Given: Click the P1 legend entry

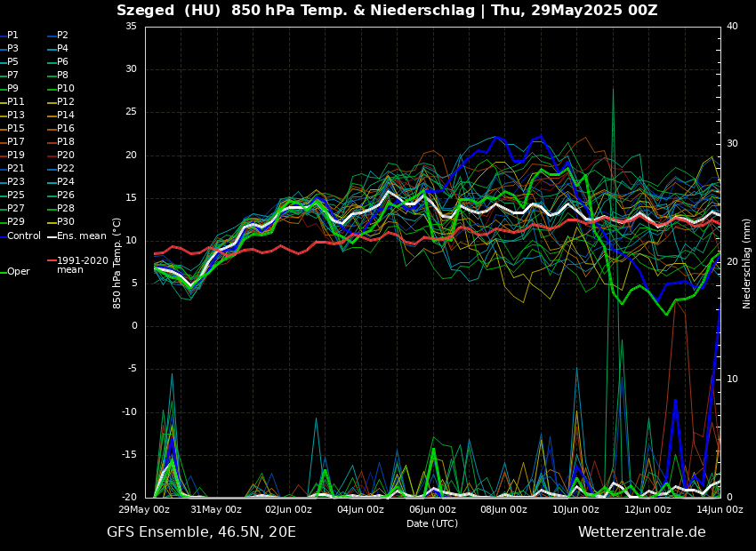Looking at the screenshot, I should (x=12, y=36).
